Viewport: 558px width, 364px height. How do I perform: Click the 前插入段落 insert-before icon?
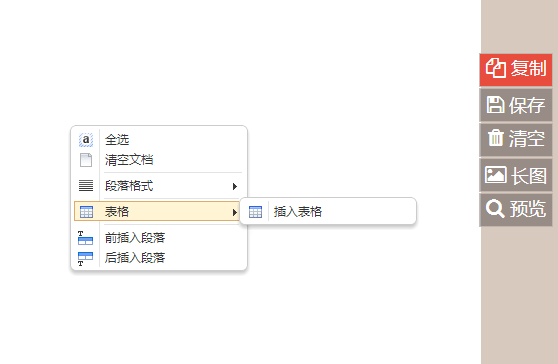[x=85, y=238]
